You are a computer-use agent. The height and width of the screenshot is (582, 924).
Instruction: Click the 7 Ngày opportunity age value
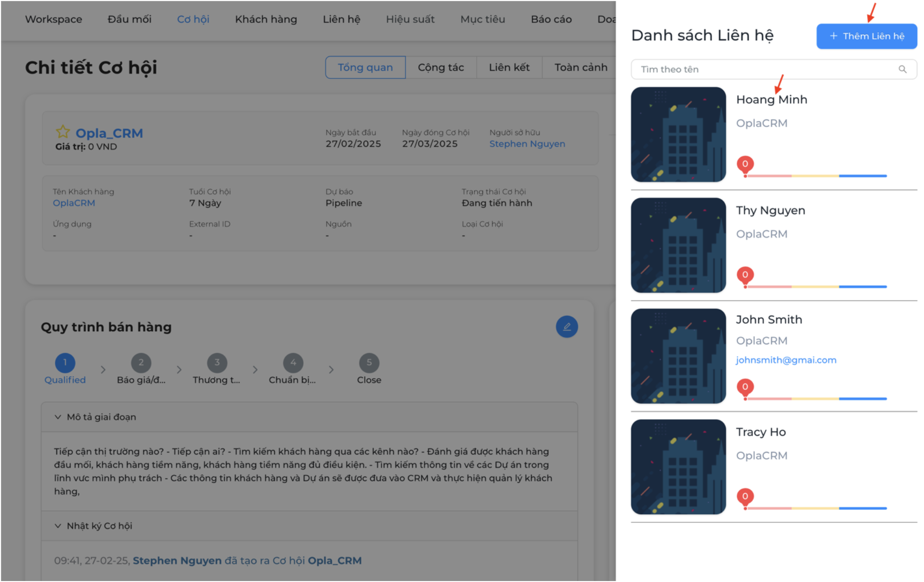pos(205,203)
